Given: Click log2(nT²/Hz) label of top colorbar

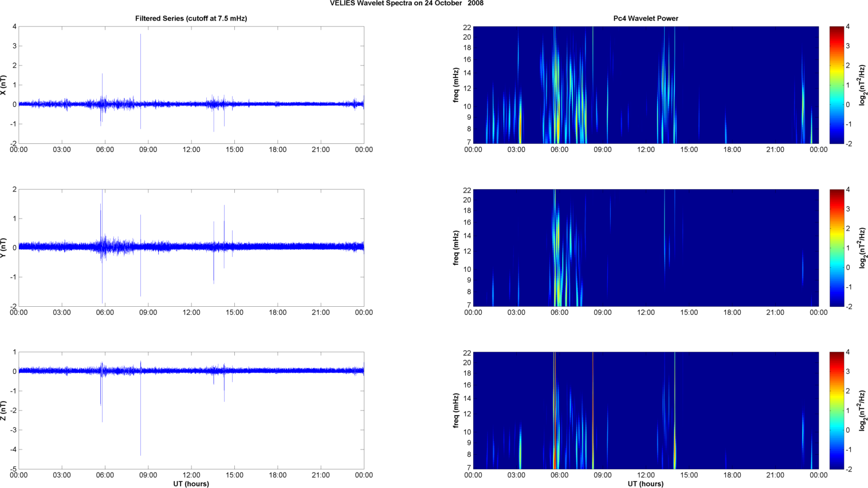Looking at the screenshot, I should tap(862, 85).
